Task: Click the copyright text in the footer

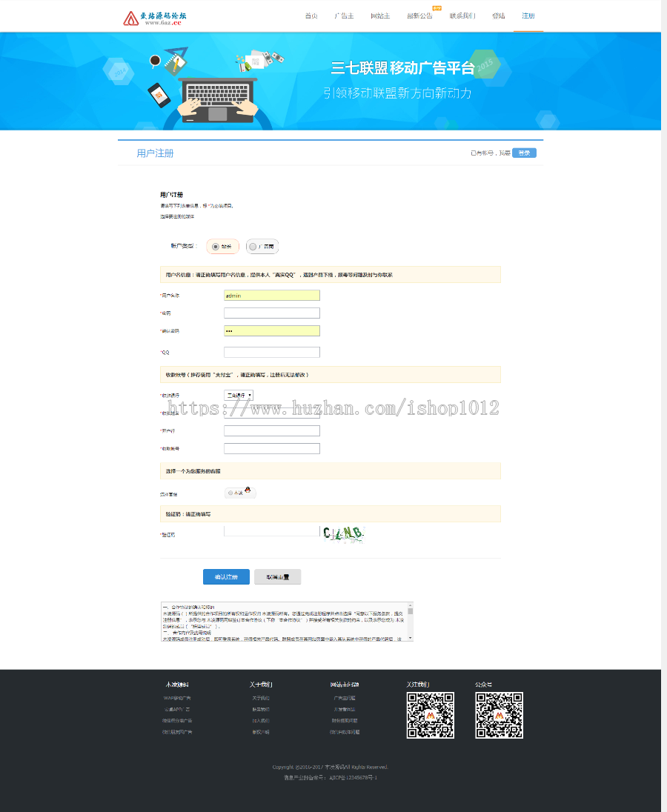Action: click(x=331, y=767)
